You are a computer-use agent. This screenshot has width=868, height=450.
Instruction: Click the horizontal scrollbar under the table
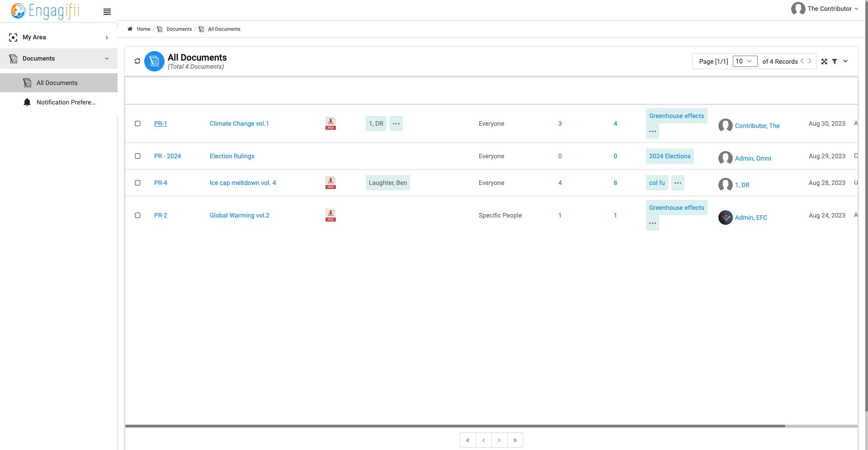[x=455, y=426]
